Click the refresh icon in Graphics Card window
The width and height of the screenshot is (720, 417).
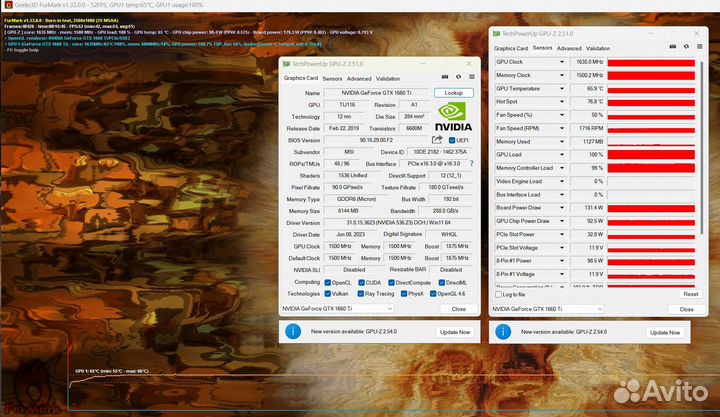click(x=458, y=77)
